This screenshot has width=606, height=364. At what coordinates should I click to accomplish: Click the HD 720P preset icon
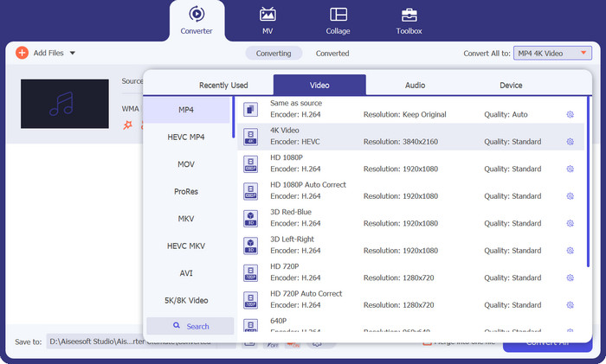tap(251, 272)
